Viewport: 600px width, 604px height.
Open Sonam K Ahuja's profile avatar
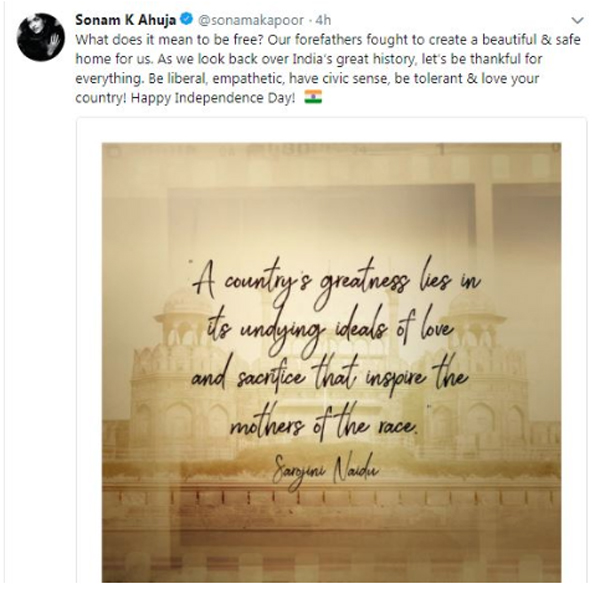(x=41, y=38)
